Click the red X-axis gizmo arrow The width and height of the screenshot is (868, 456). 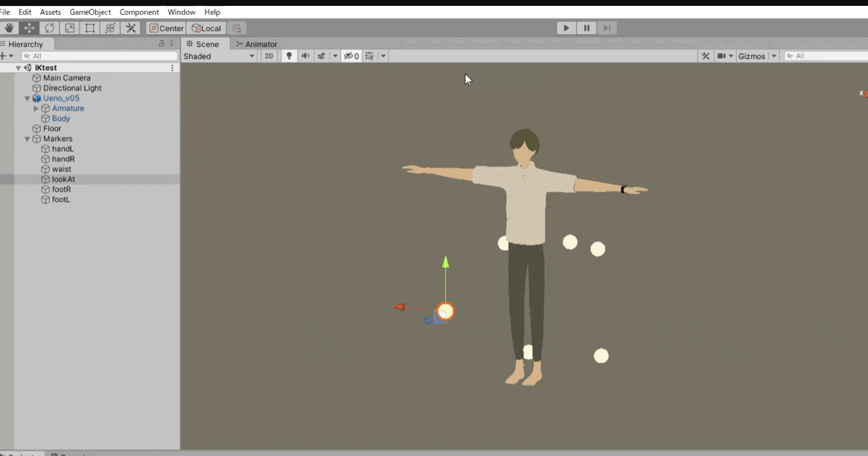400,307
